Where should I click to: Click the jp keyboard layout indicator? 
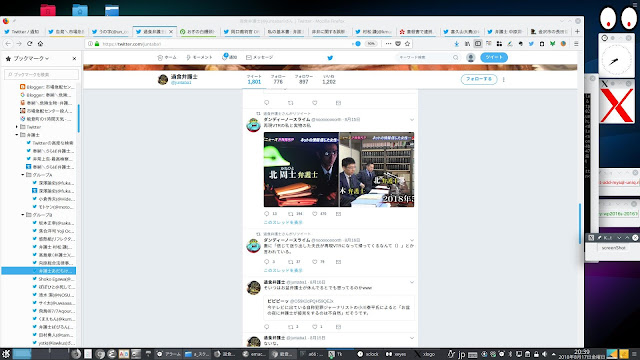[x=462, y=354]
